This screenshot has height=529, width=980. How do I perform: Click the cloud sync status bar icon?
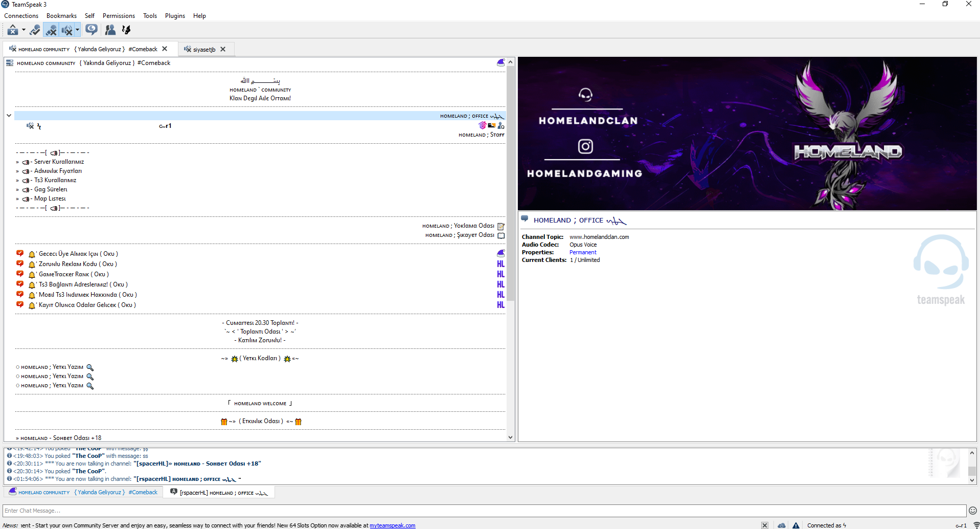[782, 525]
